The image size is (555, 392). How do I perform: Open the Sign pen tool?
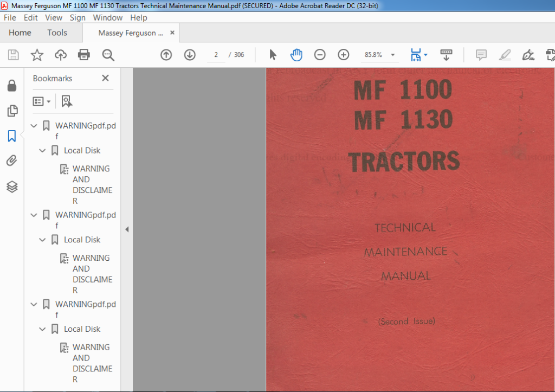pos(528,55)
